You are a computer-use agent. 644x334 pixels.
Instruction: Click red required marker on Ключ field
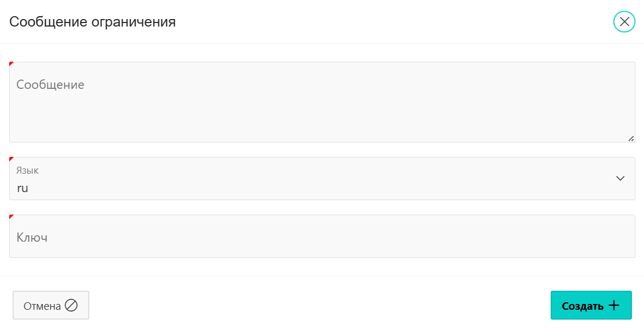(x=11, y=216)
